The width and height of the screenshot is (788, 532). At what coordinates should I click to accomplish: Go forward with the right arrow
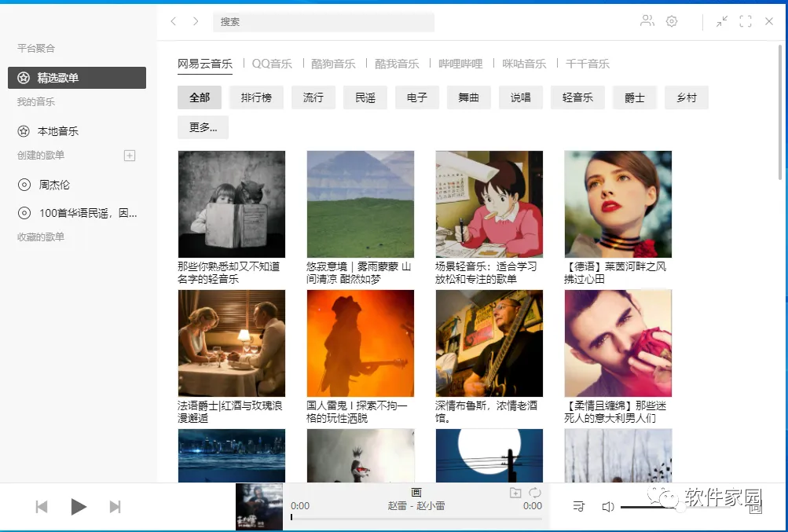[196, 21]
